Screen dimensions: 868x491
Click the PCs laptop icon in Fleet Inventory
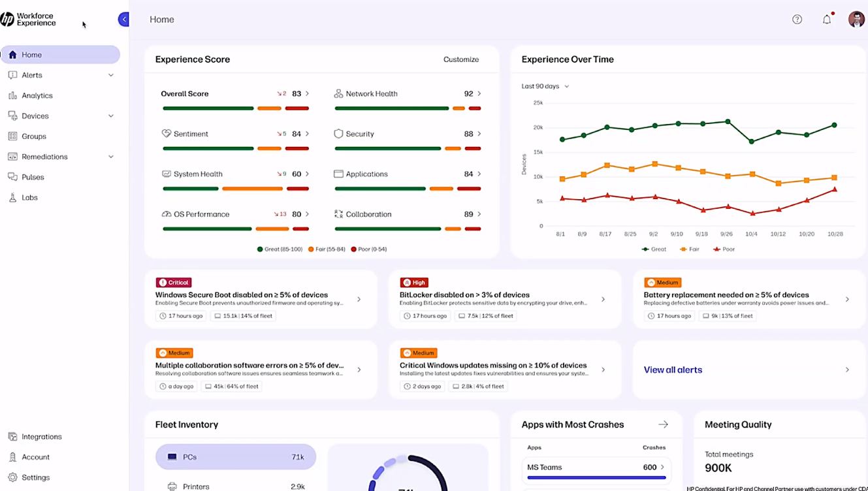tap(172, 457)
